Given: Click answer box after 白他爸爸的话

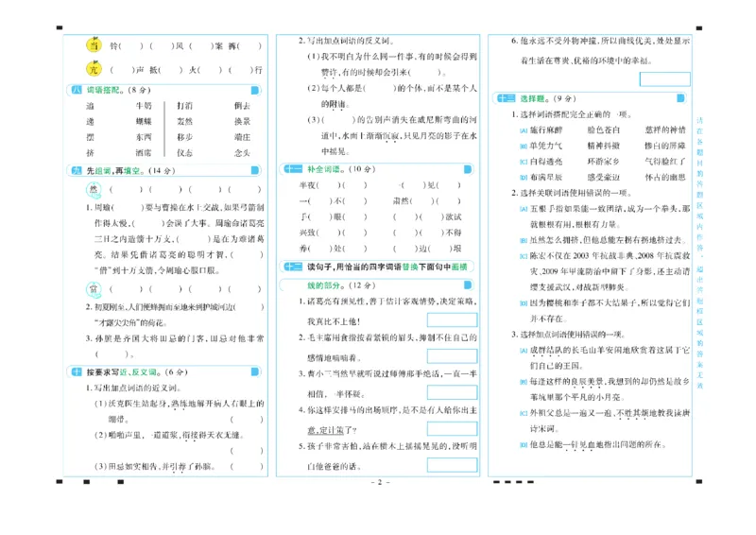Looking at the screenshot, I should click(x=453, y=464).
